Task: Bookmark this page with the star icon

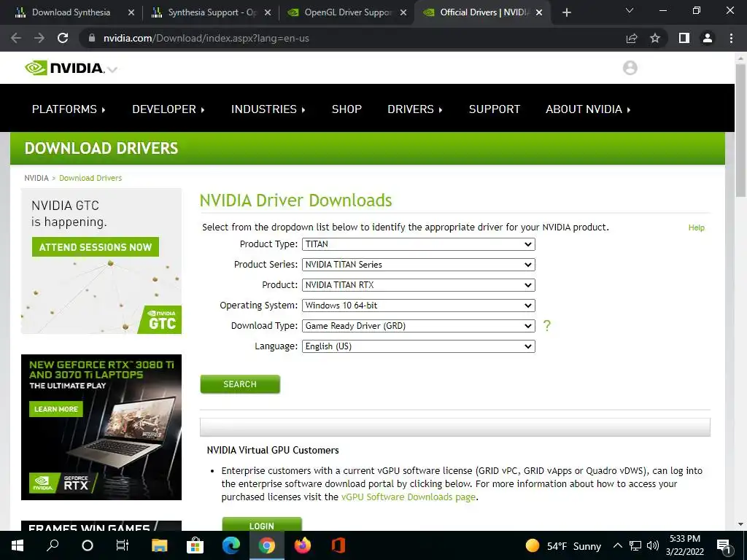Action: click(x=655, y=38)
